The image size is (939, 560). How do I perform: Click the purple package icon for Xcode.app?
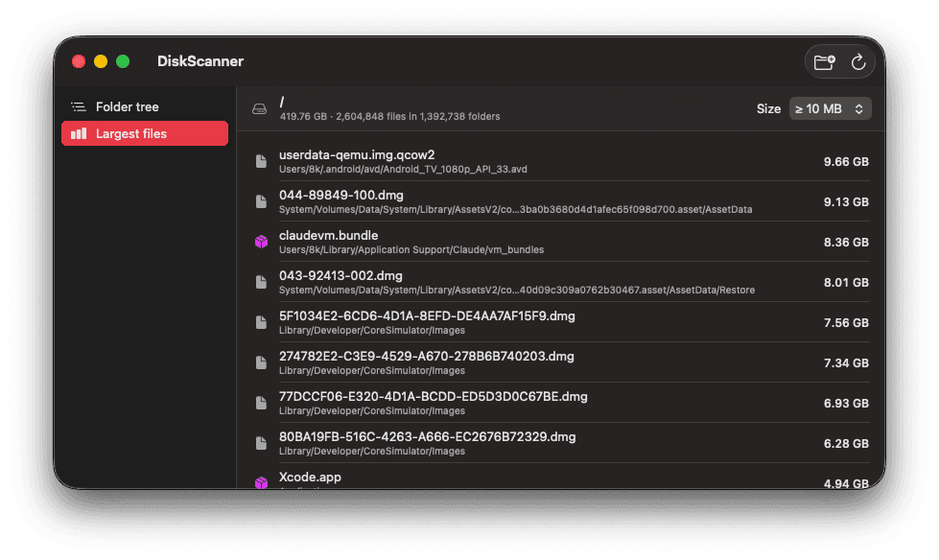[261, 482]
